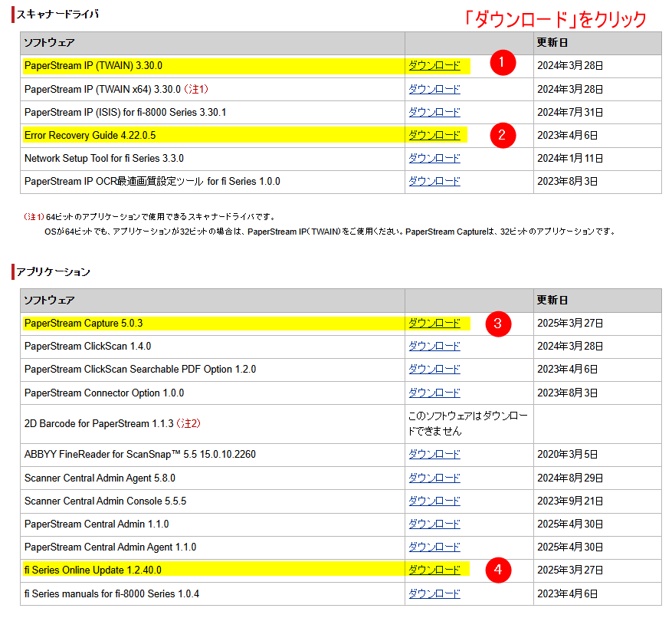
Task: Select the text PaperStream IP (TWAIN) 3.30.0
Action: point(93,66)
